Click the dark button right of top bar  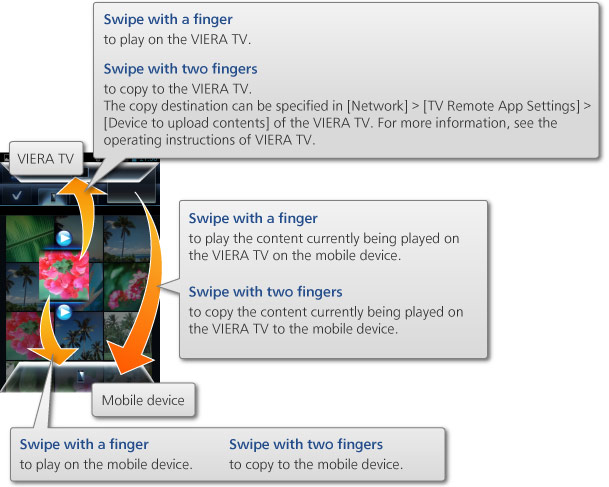(131, 193)
